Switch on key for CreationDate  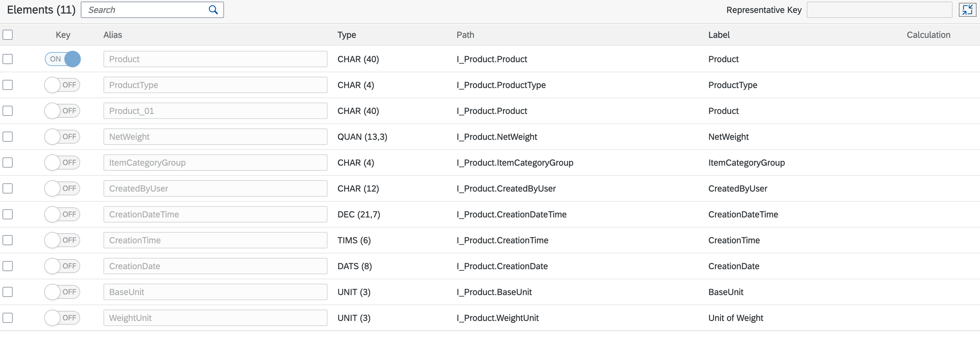[62, 266]
